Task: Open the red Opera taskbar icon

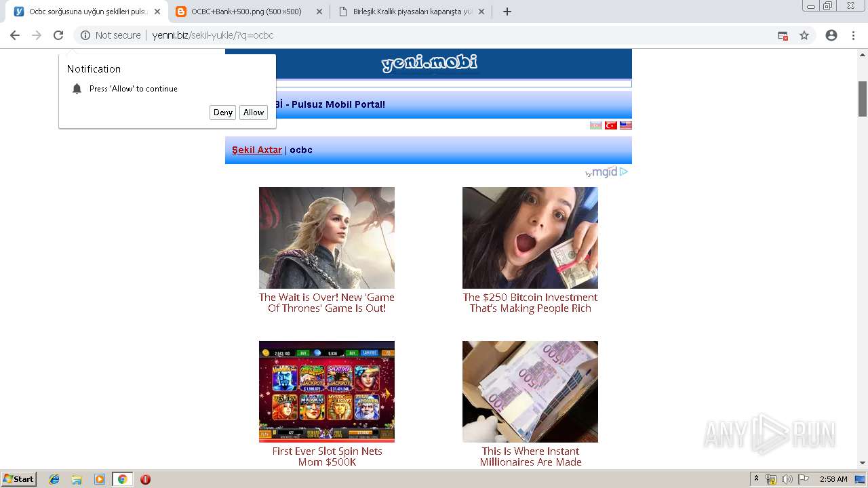Action: coord(145,479)
